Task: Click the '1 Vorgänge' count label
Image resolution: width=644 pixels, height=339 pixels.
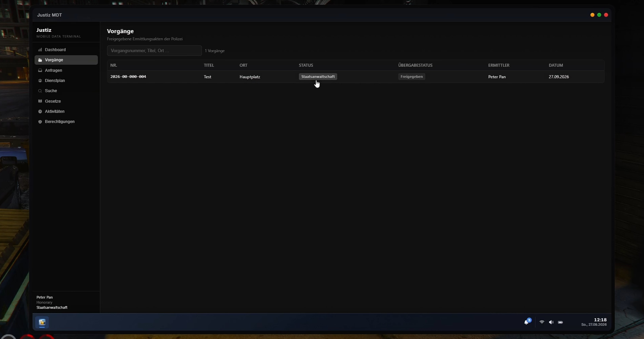Action: pyautogui.click(x=215, y=51)
